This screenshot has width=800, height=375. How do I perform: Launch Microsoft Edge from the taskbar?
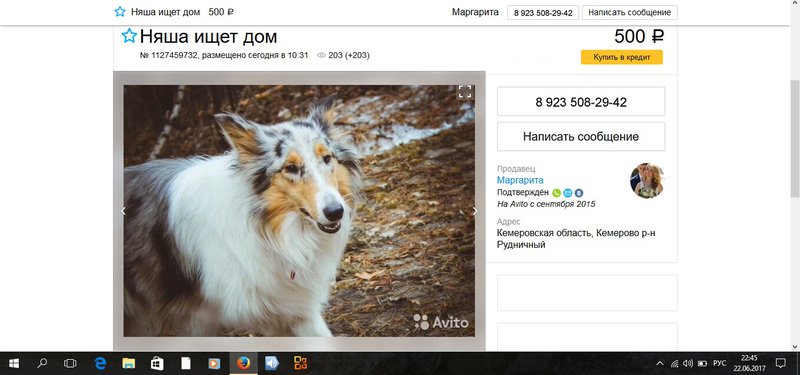click(x=100, y=363)
